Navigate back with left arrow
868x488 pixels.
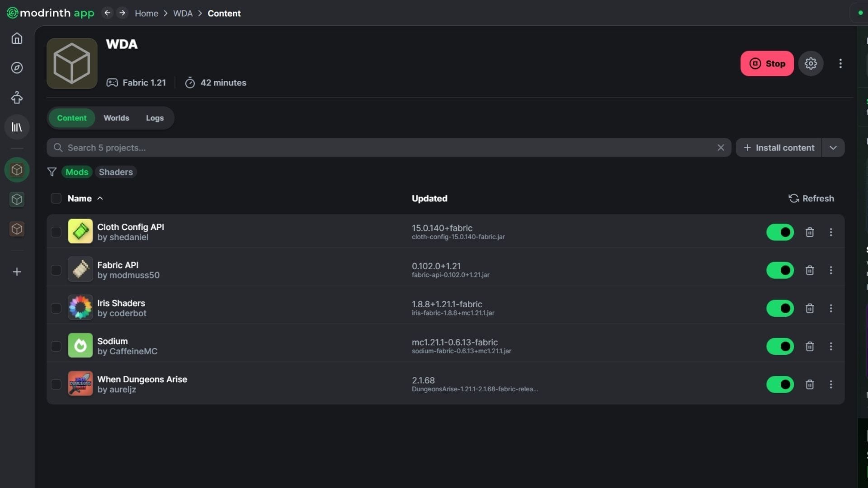tap(107, 13)
